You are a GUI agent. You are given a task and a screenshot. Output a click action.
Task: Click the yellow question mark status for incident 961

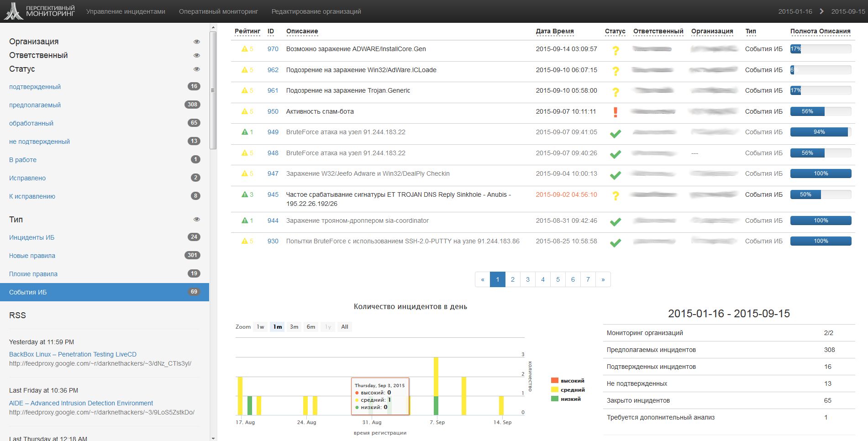[x=615, y=92]
